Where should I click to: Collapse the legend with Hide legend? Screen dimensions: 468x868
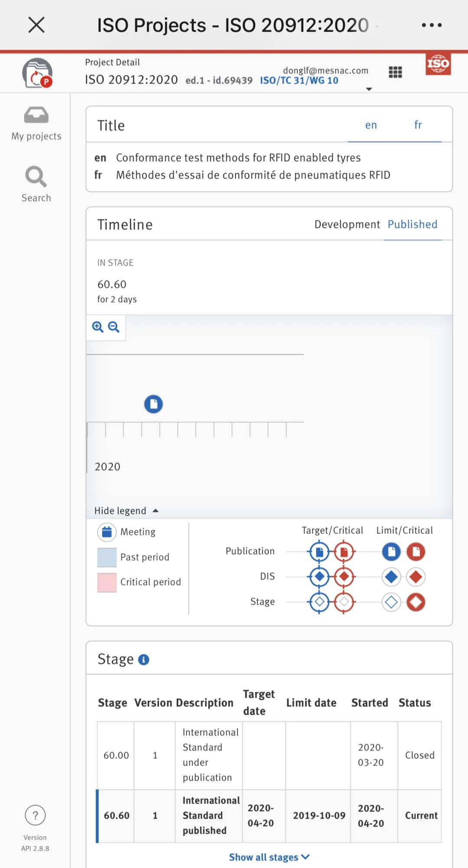tap(126, 510)
